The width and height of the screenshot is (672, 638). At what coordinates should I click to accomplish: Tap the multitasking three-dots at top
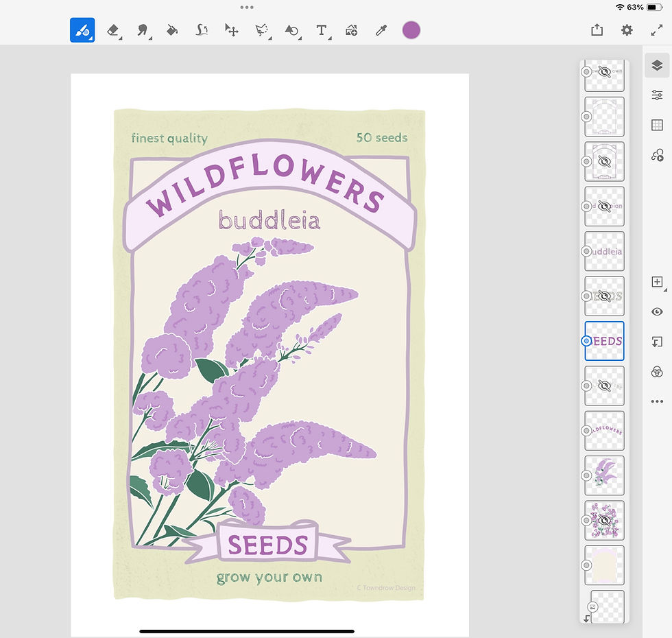pyautogui.click(x=247, y=8)
